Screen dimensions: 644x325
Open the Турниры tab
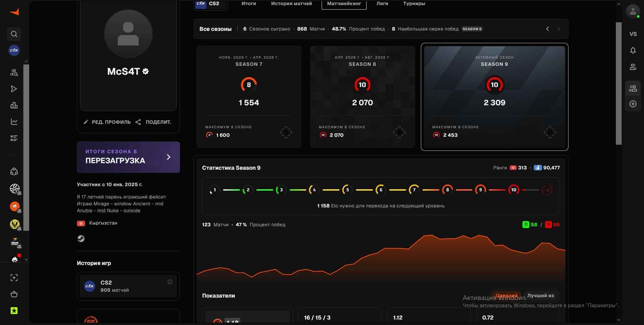[x=414, y=3]
